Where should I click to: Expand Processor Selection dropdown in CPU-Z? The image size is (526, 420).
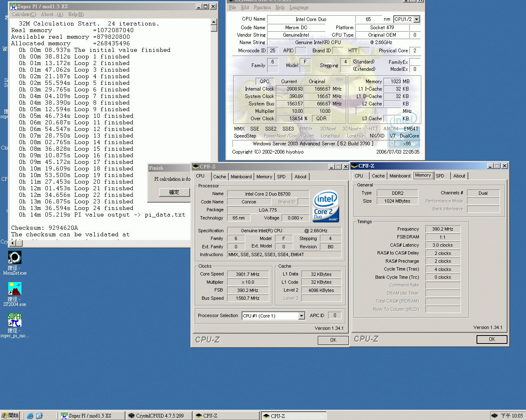(x=301, y=316)
